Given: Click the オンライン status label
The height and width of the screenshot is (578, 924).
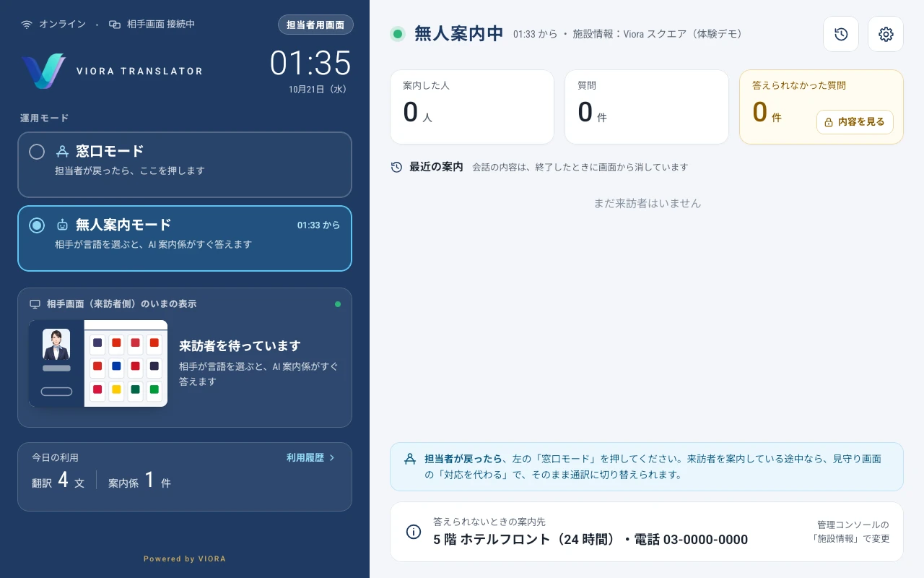Looking at the screenshot, I should tap(62, 25).
